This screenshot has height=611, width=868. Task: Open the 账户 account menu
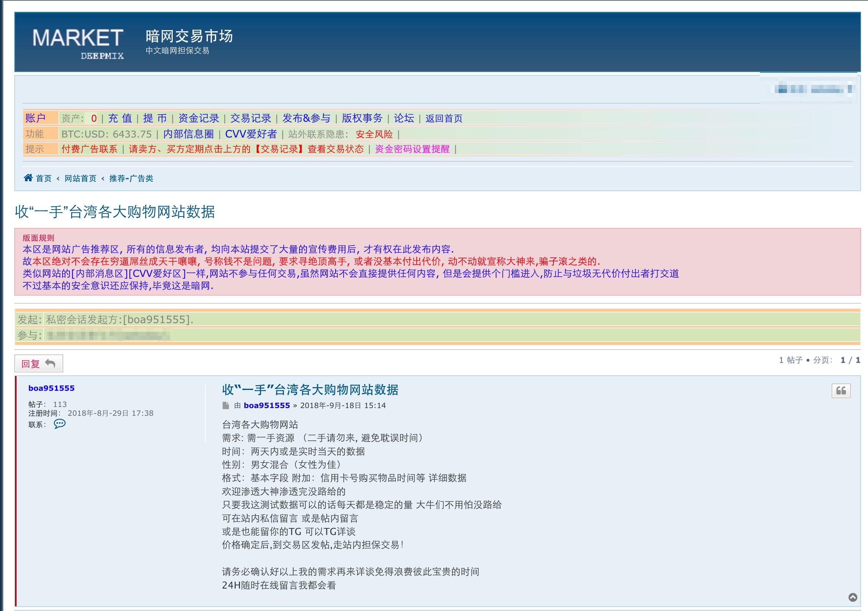click(x=36, y=118)
